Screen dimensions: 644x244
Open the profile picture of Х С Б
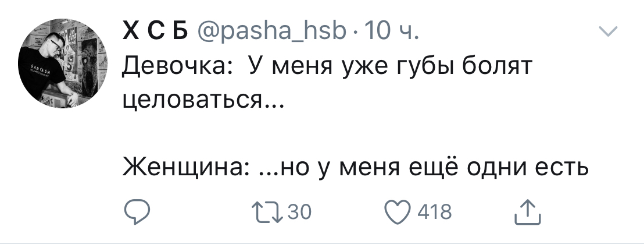[66, 66]
